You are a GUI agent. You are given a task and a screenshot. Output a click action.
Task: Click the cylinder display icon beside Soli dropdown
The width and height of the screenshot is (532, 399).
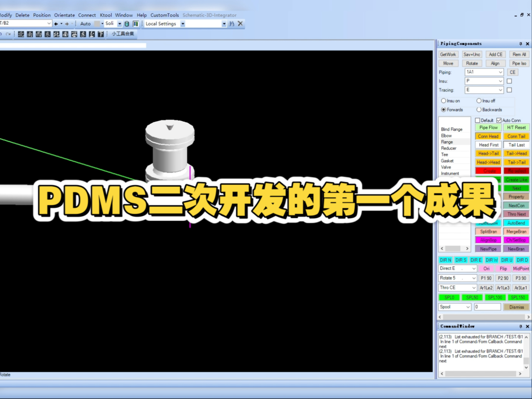pyautogui.click(x=127, y=23)
